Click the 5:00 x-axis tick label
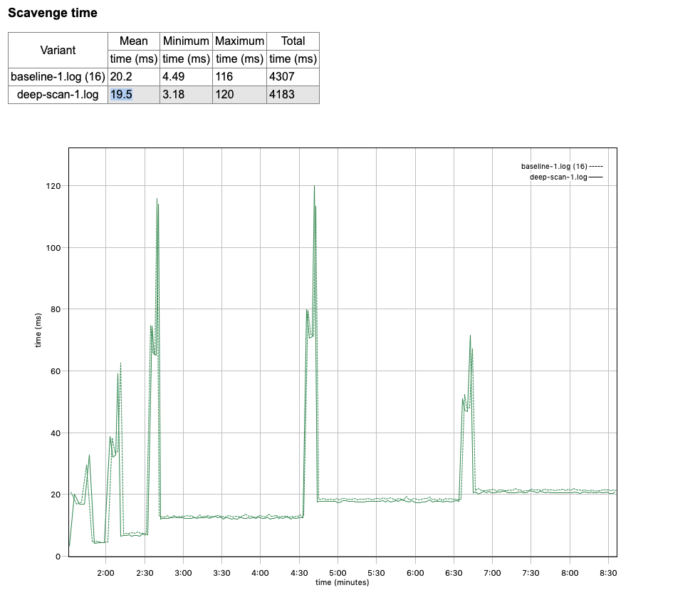700x600 pixels. [338, 573]
